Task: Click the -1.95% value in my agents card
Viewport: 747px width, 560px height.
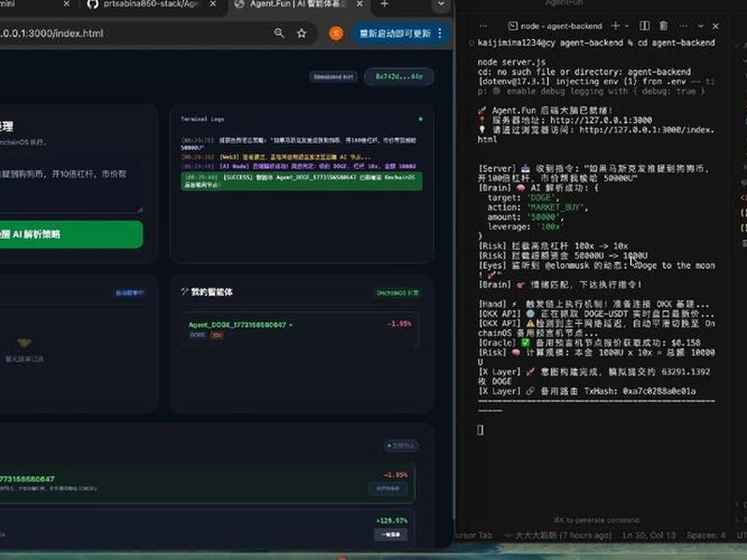Action: click(x=400, y=324)
